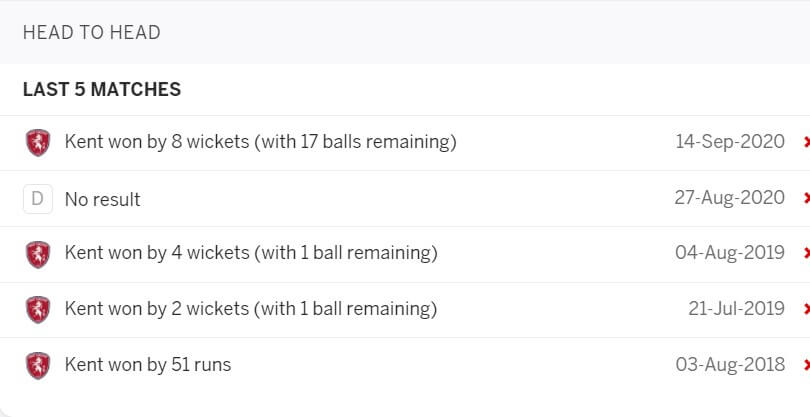Viewport: 810px width, 417px height.
Task: Open the 'No result' match
Action: [x=102, y=199]
